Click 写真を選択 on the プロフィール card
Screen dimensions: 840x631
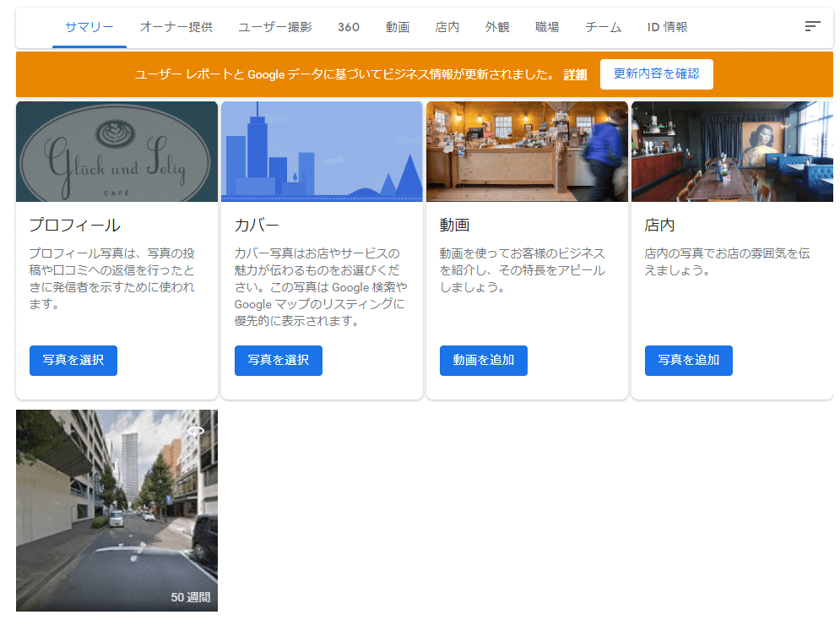coord(73,361)
